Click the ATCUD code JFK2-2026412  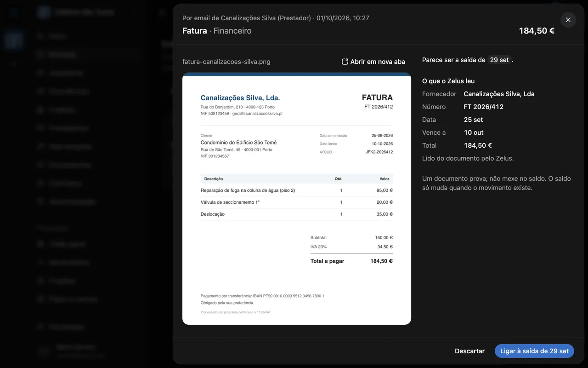(x=379, y=152)
